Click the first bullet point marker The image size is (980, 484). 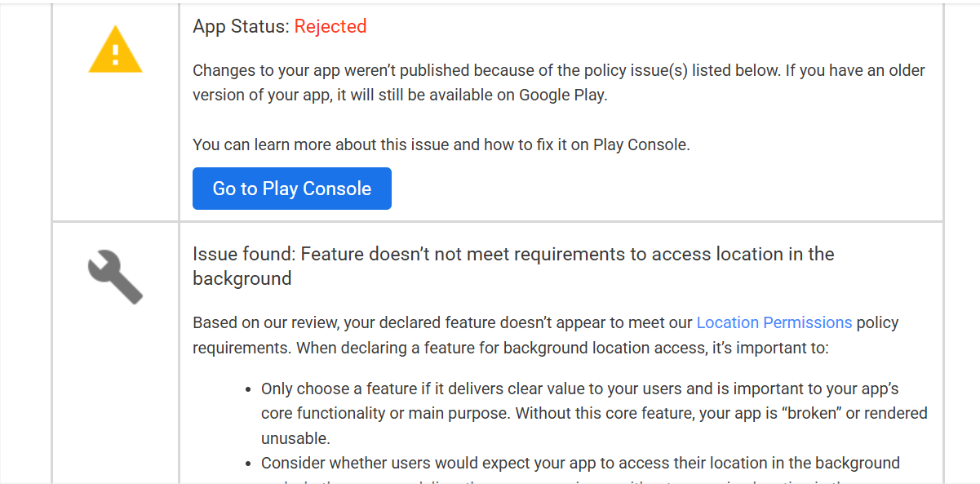(x=249, y=389)
